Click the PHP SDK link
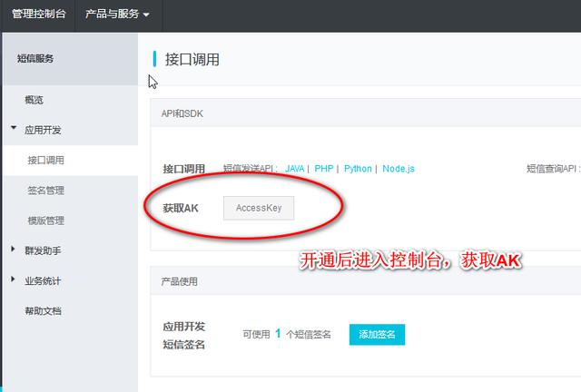 pyautogui.click(x=324, y=169)
